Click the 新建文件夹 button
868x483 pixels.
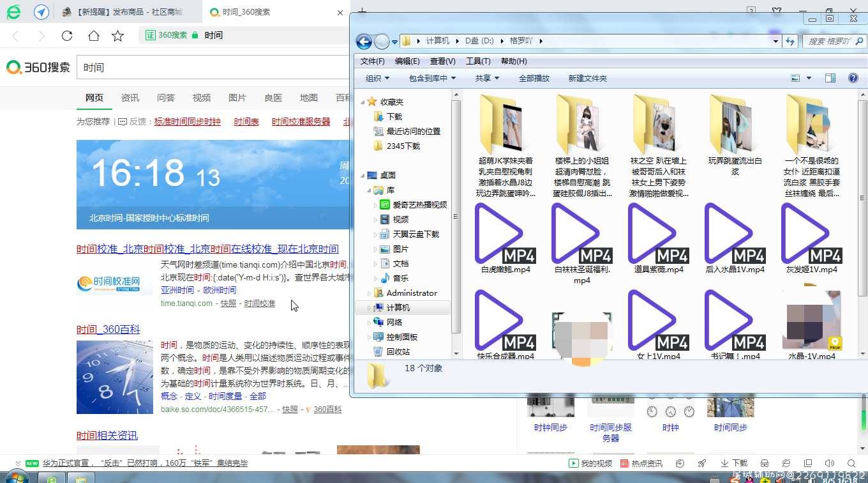pos(588,78)
